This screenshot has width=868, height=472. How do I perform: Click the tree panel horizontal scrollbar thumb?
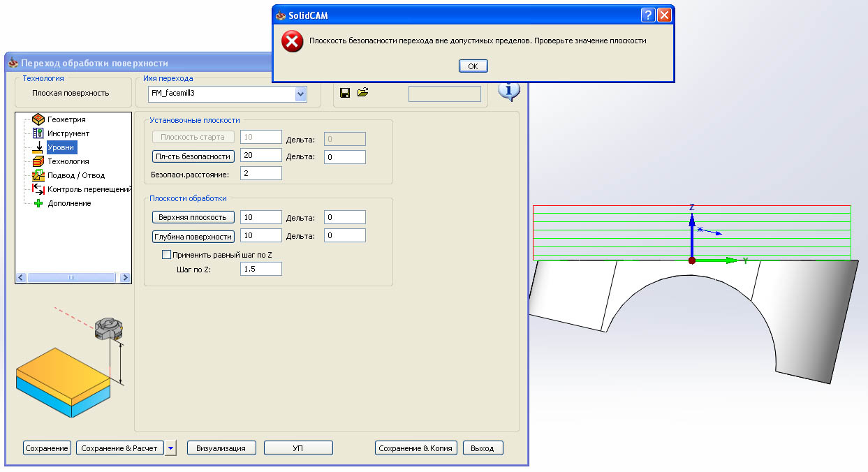point(71,277)
